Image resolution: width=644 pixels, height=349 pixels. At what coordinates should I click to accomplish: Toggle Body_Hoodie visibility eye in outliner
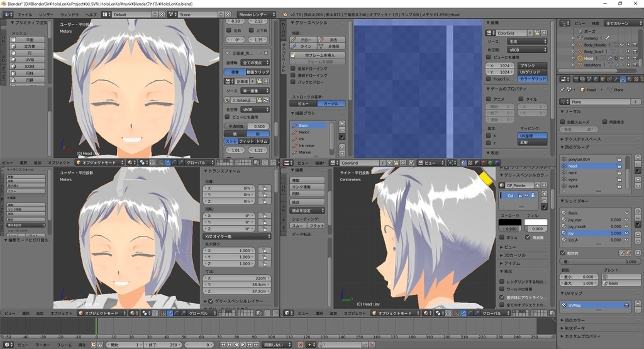[622, 45]
